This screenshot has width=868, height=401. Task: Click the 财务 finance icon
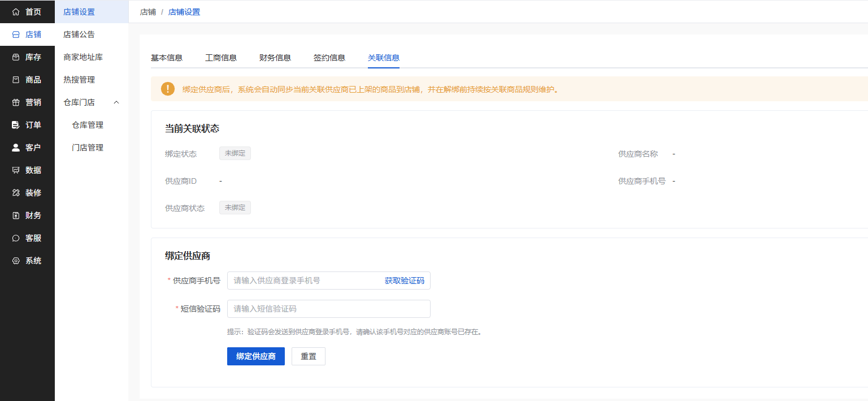(x=16, y=215)
